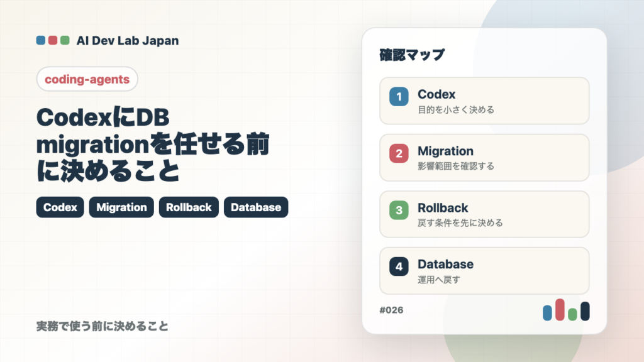Click the #026 issue number
The image size is (644, 362).
[391, 310]
